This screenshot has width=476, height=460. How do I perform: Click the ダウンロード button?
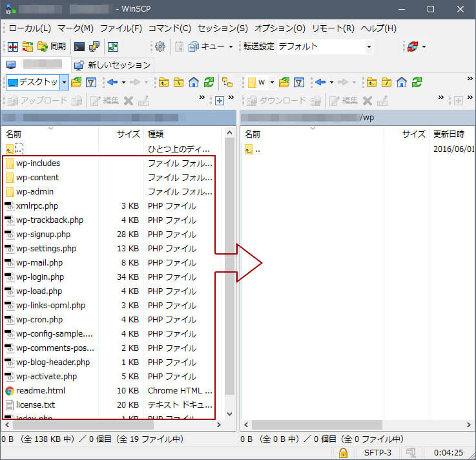[276, 101]
